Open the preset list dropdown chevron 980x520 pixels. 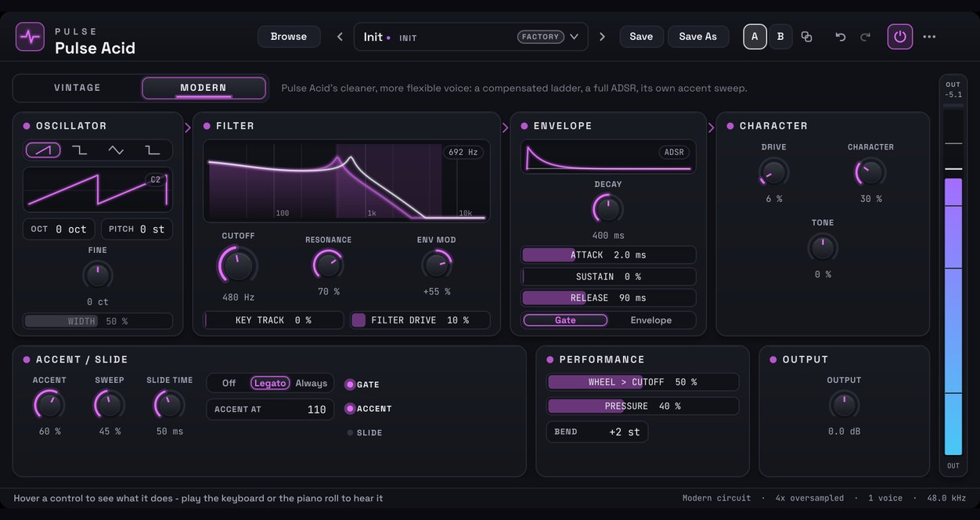(575, 37)
